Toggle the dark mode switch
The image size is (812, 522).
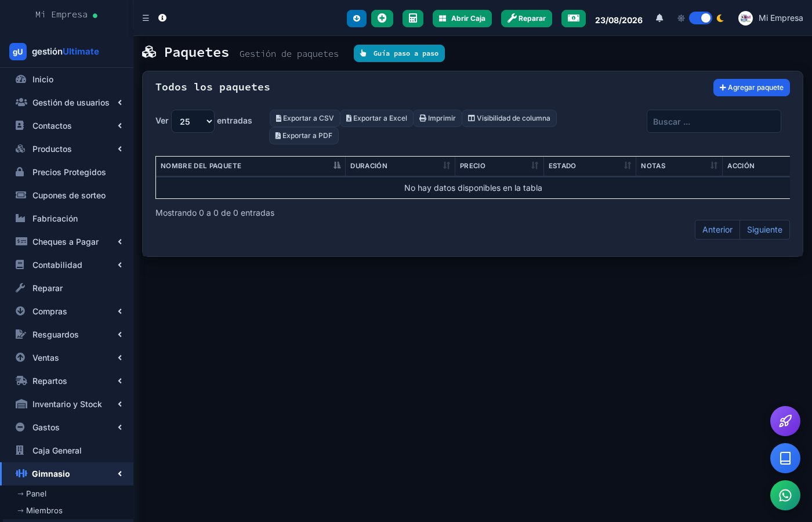pyautogui.click(x=701, y=18)
